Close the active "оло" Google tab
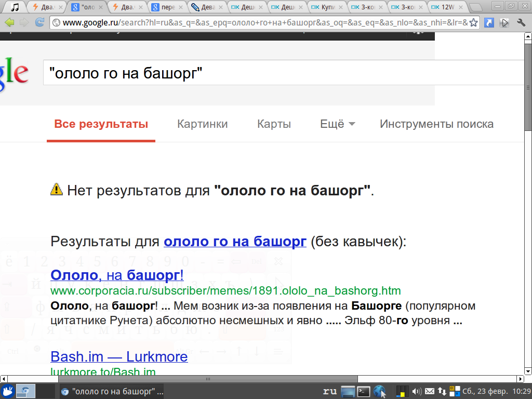The height and width of the screenshot is (399, 532). coord(100,7)
